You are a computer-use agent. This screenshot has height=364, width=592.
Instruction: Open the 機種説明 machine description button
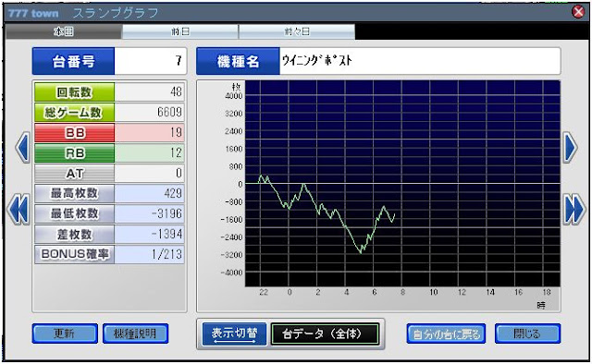136,334
